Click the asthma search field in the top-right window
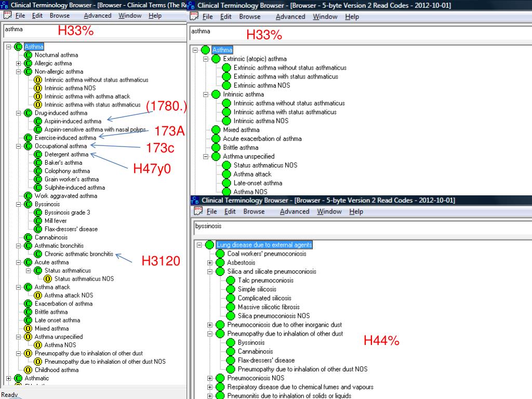 pyautogui.click(x=361, y=34)
